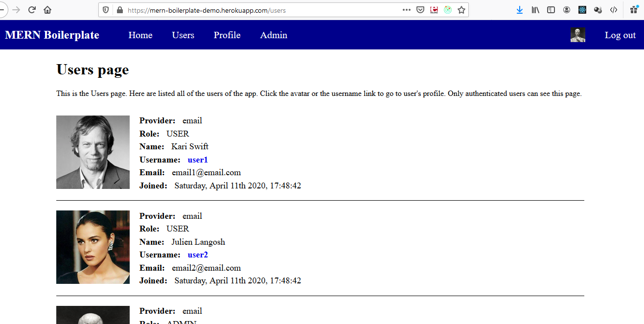This screenshot has height=324, width=644.
Task: Click the Users page description paragraph
Action: tap(319, 93)
